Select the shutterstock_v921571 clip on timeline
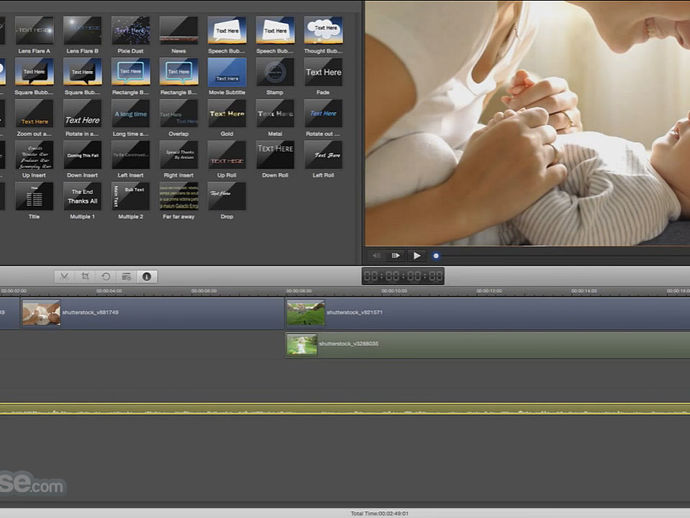 [x=488, y=313]
